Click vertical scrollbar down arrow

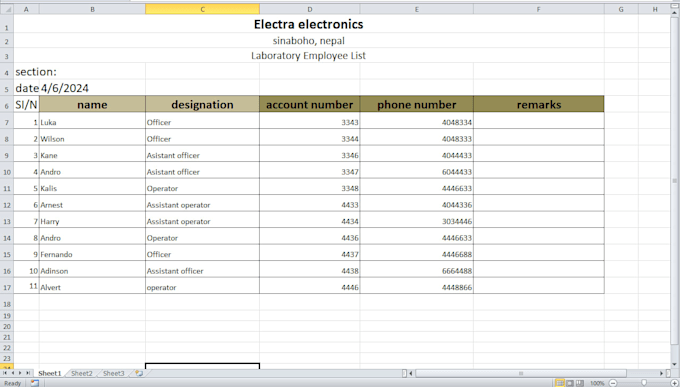click(x=675, y=364)
